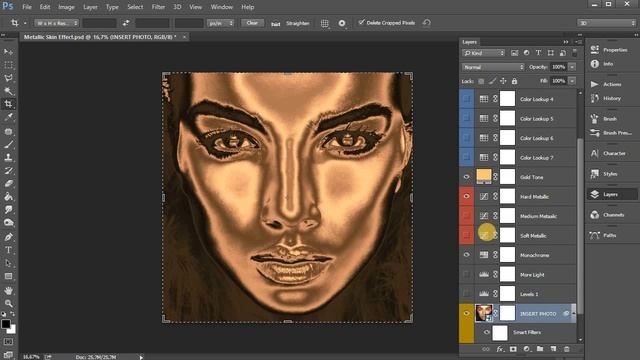This screenshot has height=360, width=640.
Task: Select the Horizontal Type tool
Action: point(8,250)
